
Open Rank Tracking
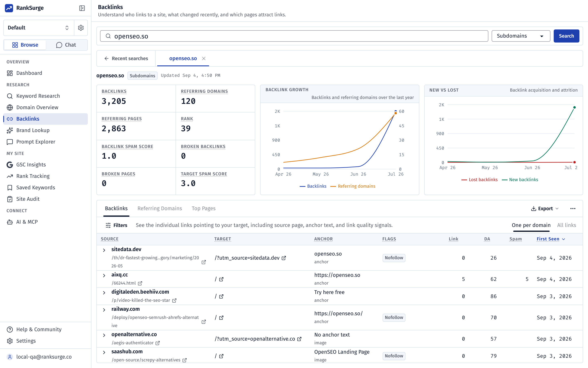(x=46, y=176)
